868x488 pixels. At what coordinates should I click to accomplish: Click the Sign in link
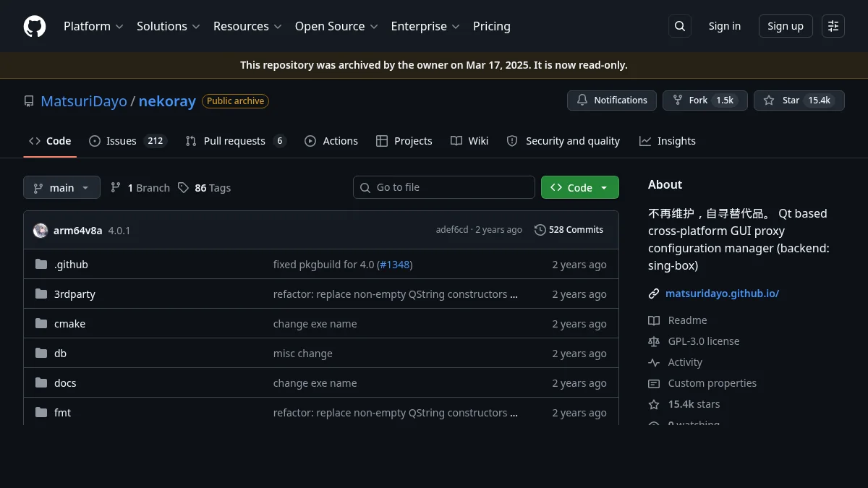(x=725, y=26)
